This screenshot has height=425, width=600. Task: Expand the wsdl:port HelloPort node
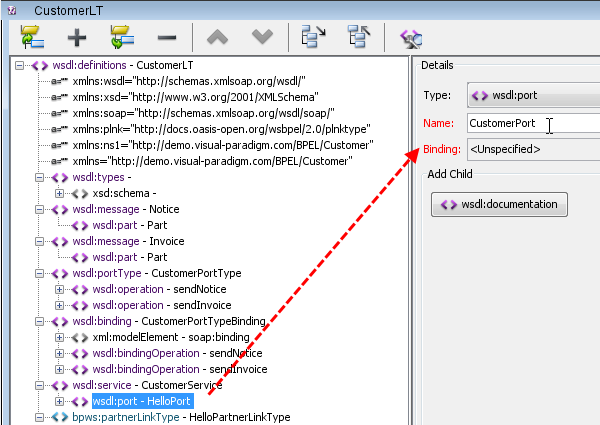[x=59, y=402]
